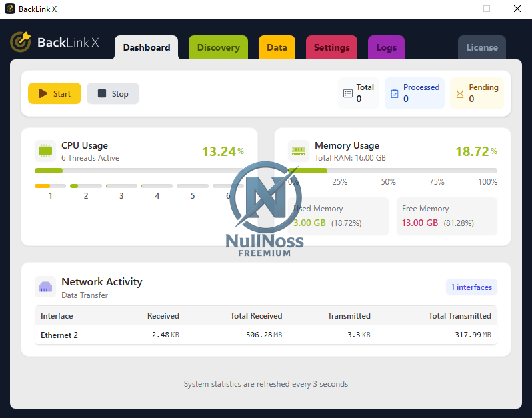
Task: Click the Memory Usage heading
Action: (x=347, y=145)
